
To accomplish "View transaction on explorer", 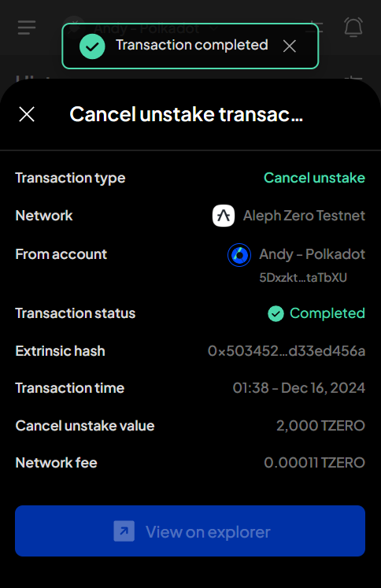I will [x=190, y=531].
